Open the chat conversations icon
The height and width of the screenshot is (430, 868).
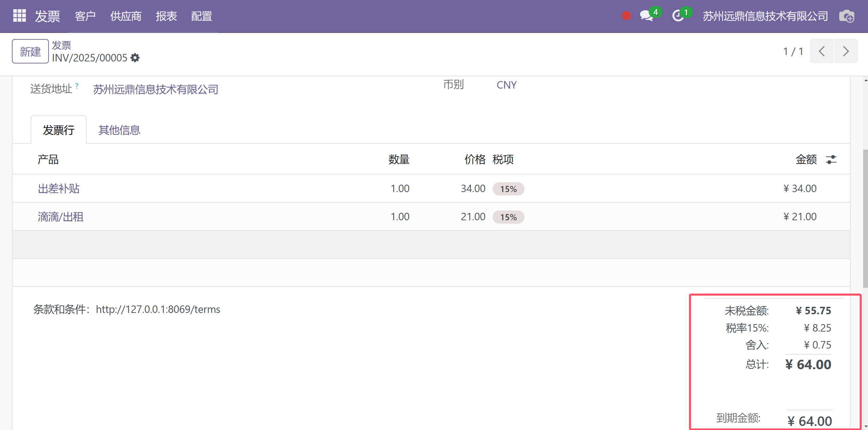point(646,16)
